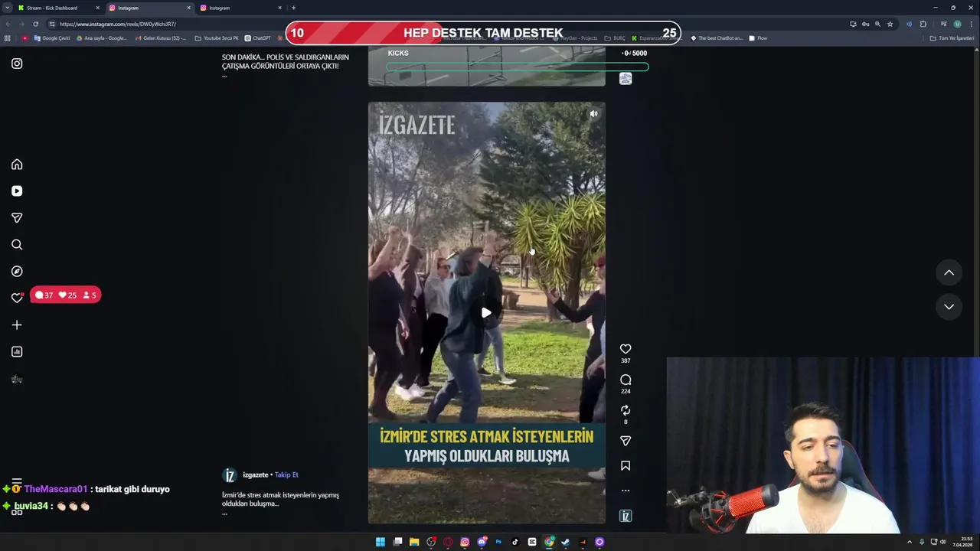Expand the reel caption ellipsis

coord(224,514)
